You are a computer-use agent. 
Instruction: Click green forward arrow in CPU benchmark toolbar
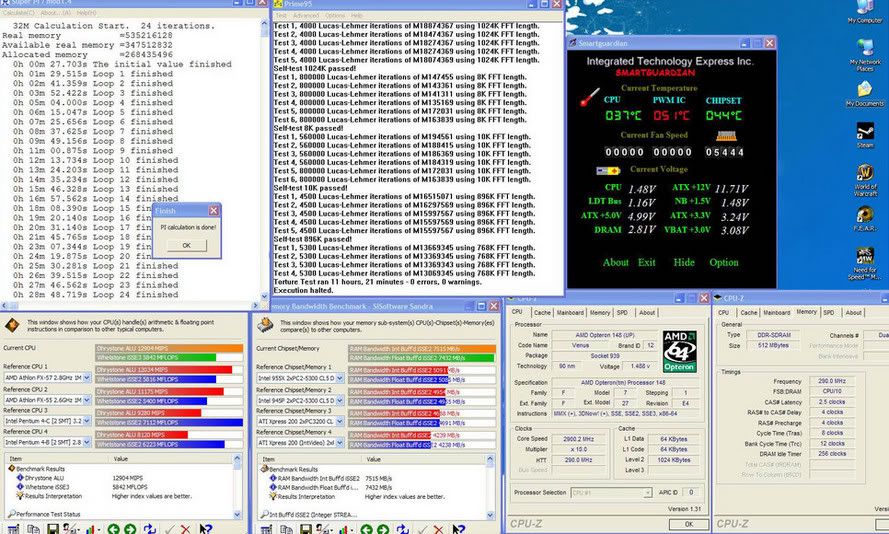click(x=130, y=529)
